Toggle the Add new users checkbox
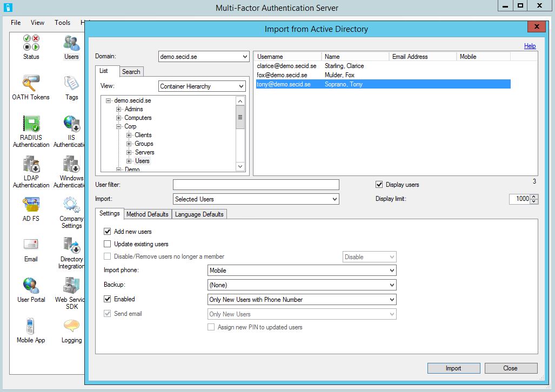Screen dimensions: 555x392 point(107,232)
